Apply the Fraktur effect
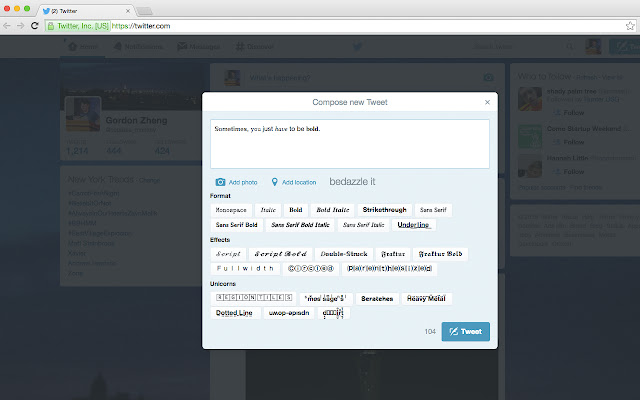This screenshot has width=640, height=400. click(393, 254)
